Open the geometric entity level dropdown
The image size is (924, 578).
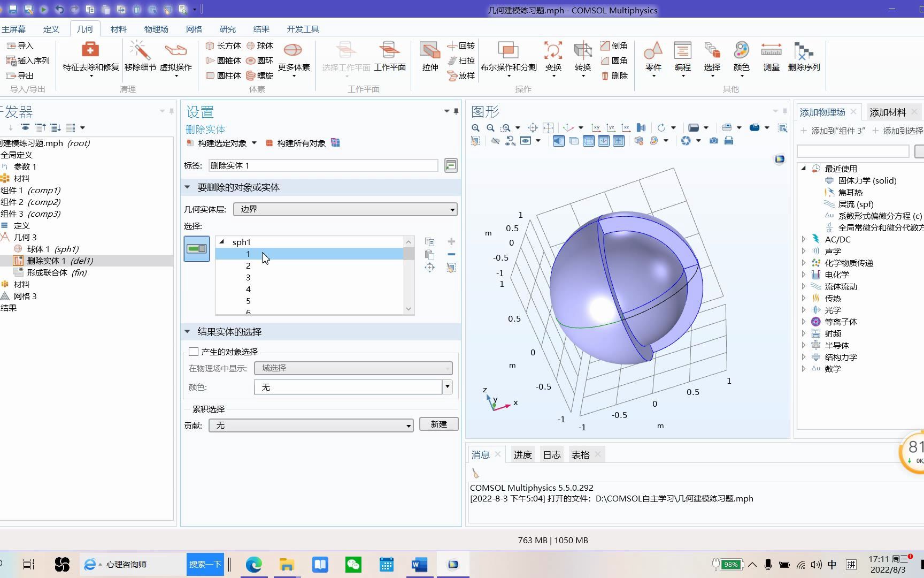point(345,209)
